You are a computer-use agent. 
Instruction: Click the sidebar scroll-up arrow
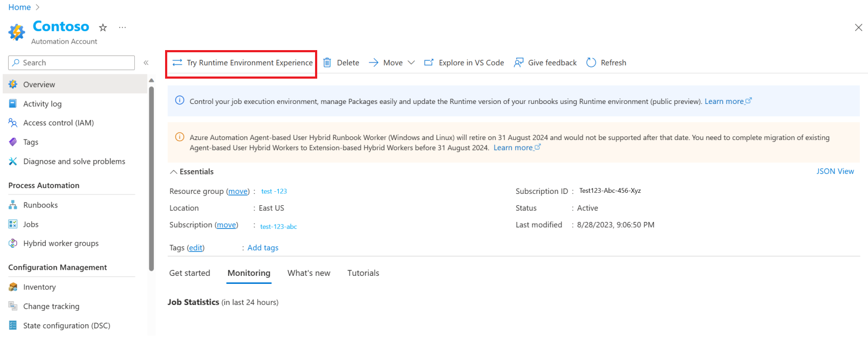coord(151,80)
